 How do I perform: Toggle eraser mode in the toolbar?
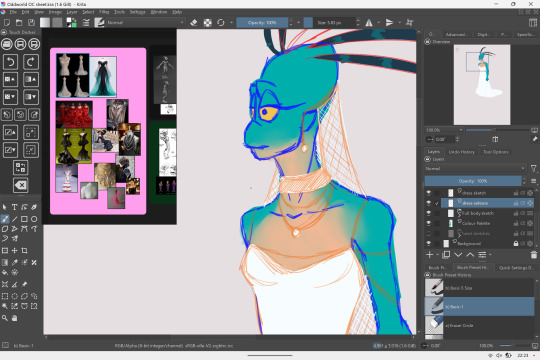[x=194, y=23]
